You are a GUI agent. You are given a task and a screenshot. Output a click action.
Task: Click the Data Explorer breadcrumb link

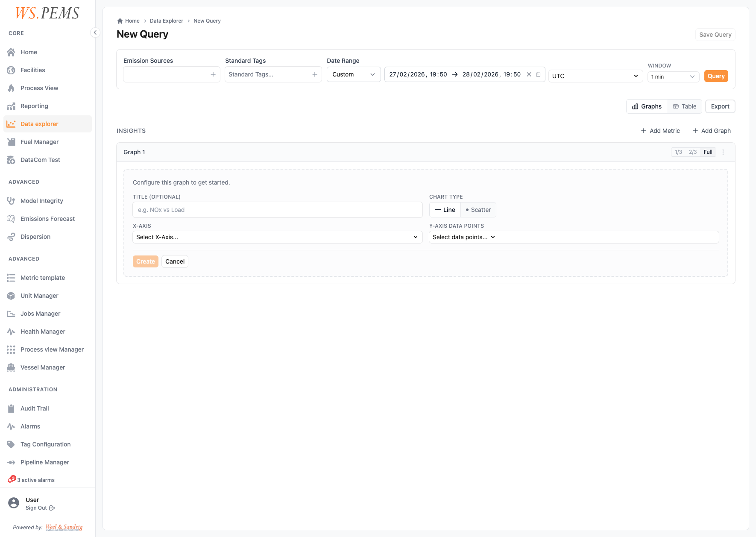167,21
